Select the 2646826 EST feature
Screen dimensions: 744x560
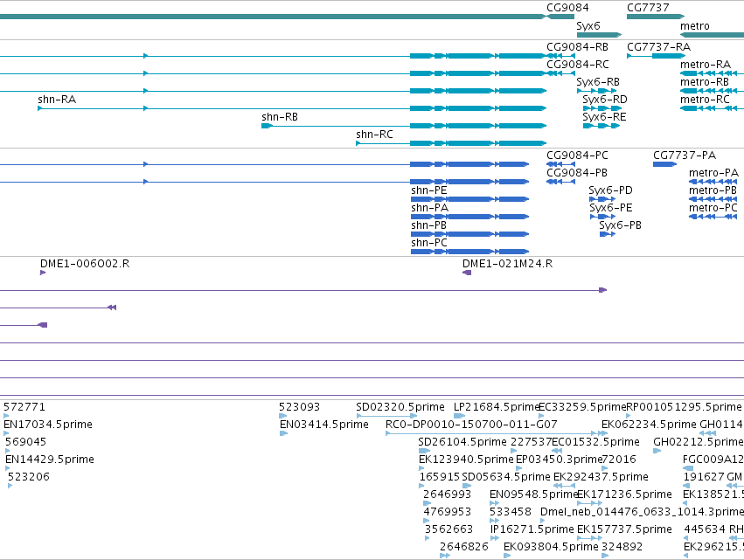445,557
